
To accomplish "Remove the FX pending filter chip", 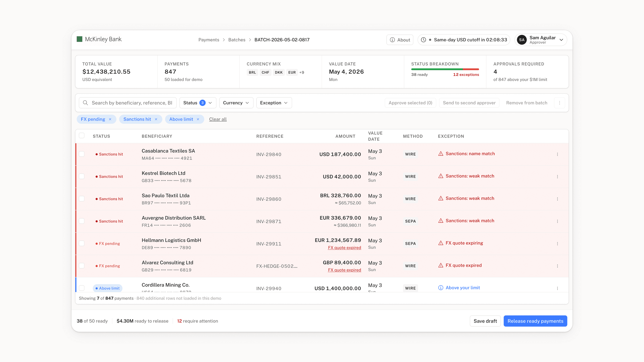I will coord(110,119).
